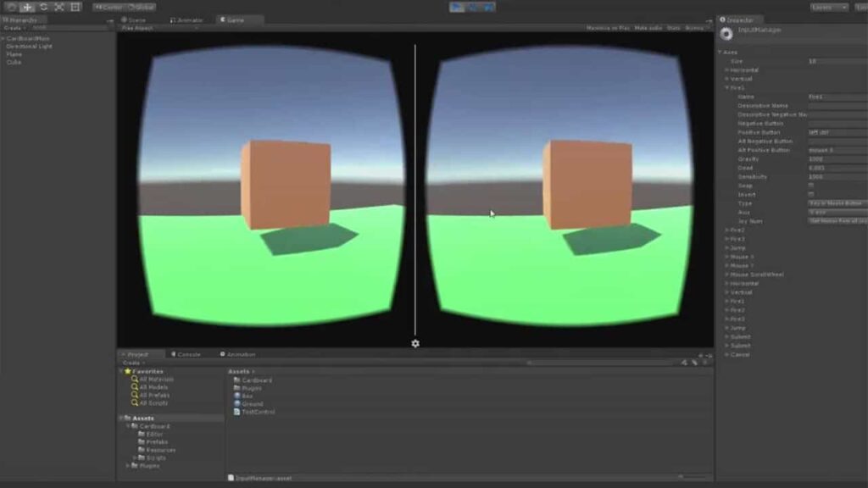Expand the Fire2 axis below Joy Num
Screen dimensions: 868x488
click(726, 230)
